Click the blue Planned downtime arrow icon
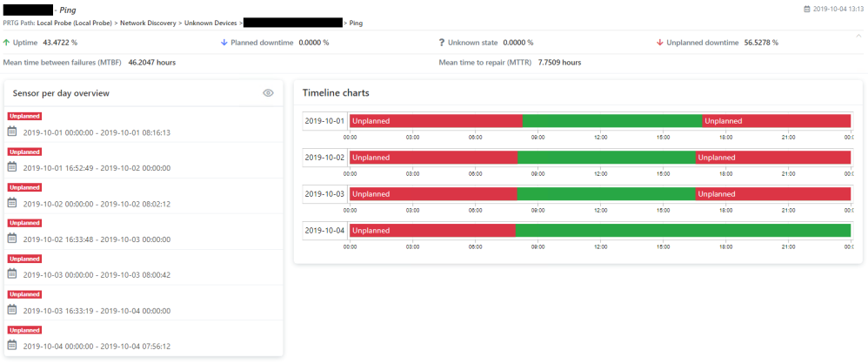The width and height of the screenshot is (868, 364). [x=224, y=43]
